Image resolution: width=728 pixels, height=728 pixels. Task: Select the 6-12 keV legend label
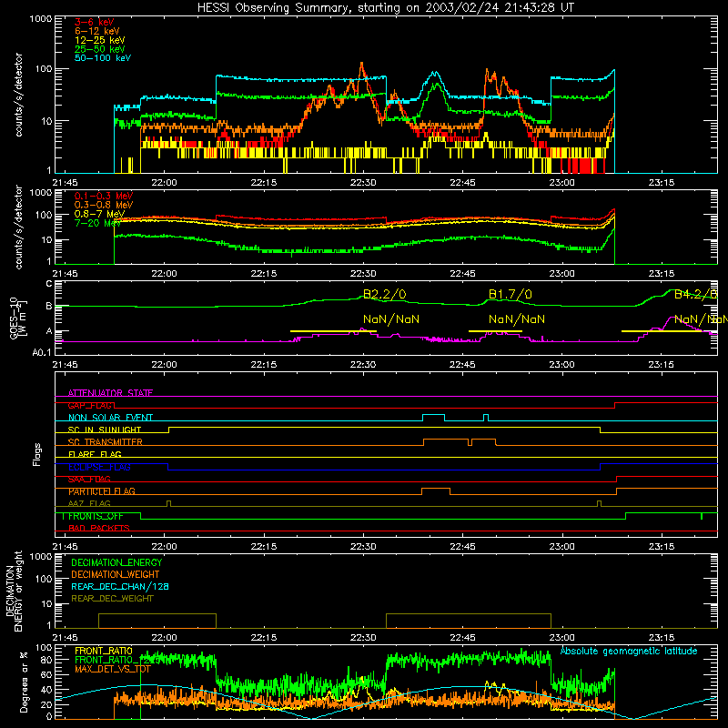97,31
